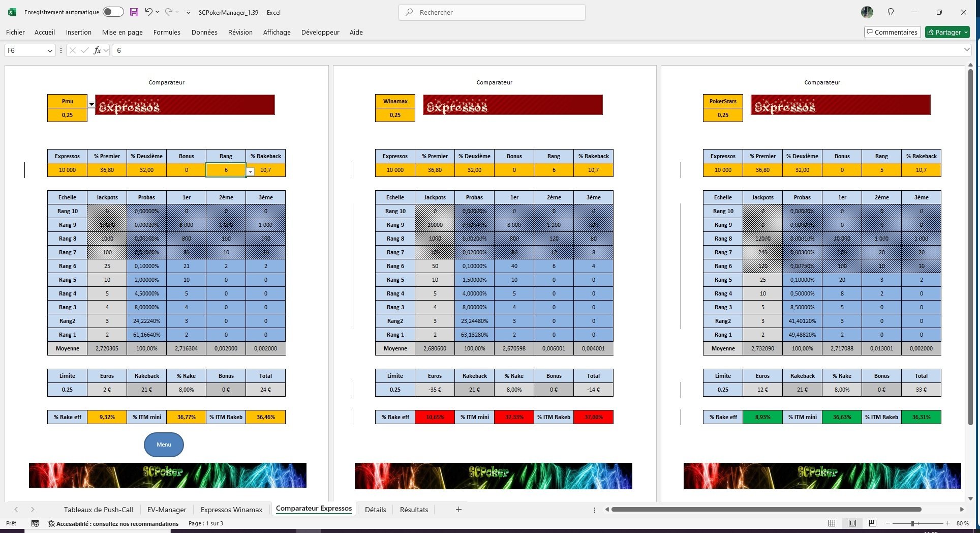Viewport: 980px width, 533px height.
Task: Open the Aide ribbon tab
Action: [x=356, y=32]
